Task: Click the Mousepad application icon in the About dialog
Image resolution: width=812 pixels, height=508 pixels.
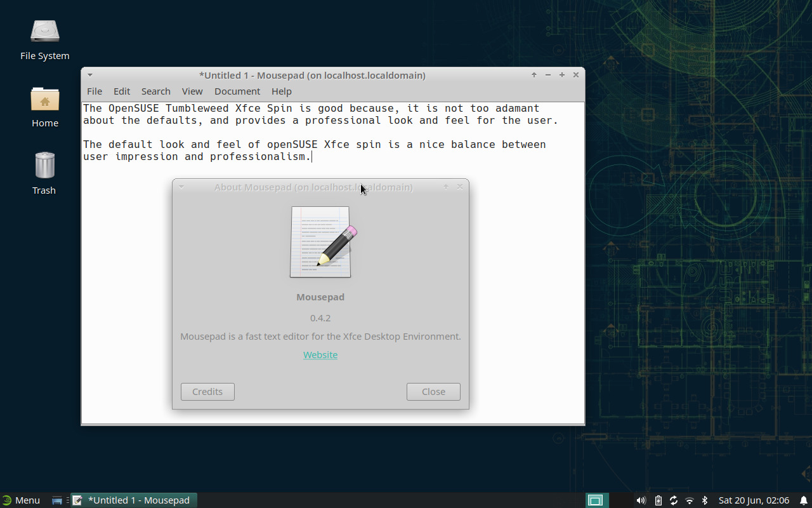Action: tap(320, 242)
